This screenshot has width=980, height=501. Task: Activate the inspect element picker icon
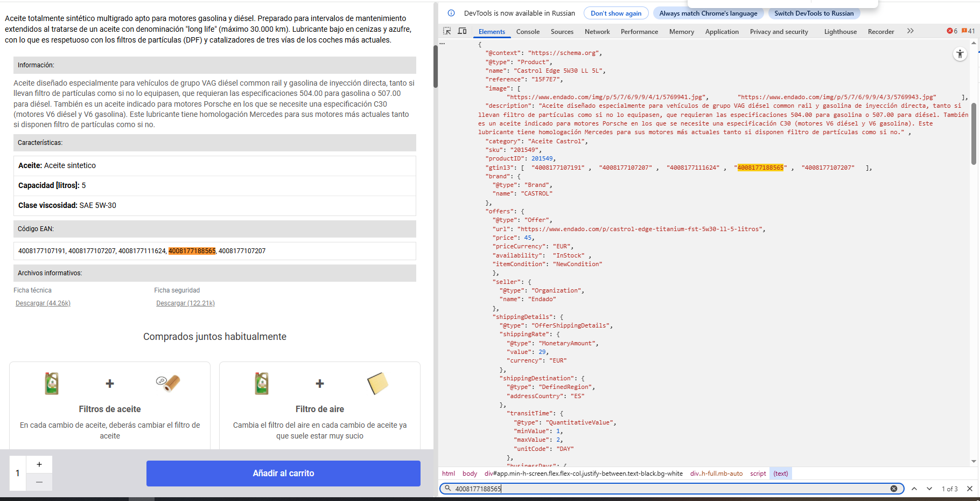click(x=447, y=31)
